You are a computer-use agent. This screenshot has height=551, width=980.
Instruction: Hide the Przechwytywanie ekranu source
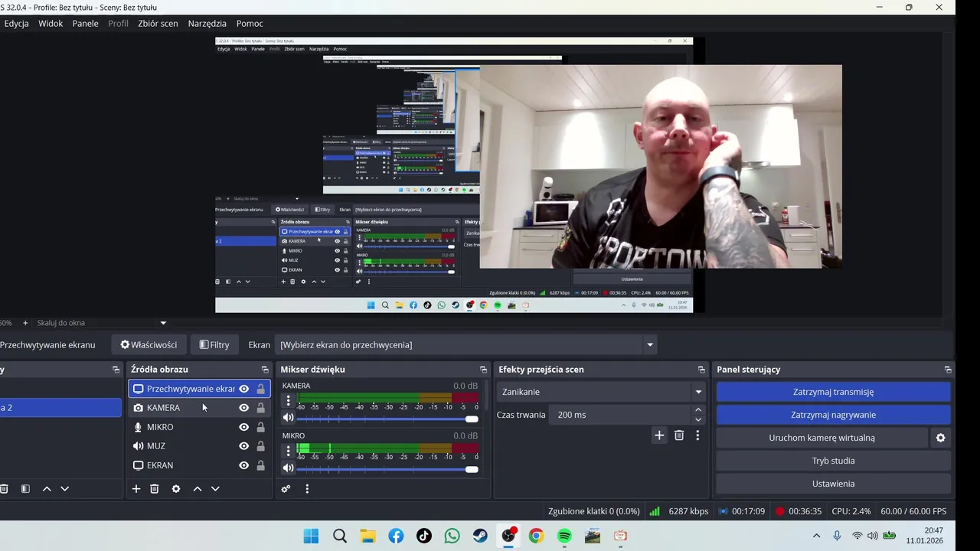click(243, 389)
